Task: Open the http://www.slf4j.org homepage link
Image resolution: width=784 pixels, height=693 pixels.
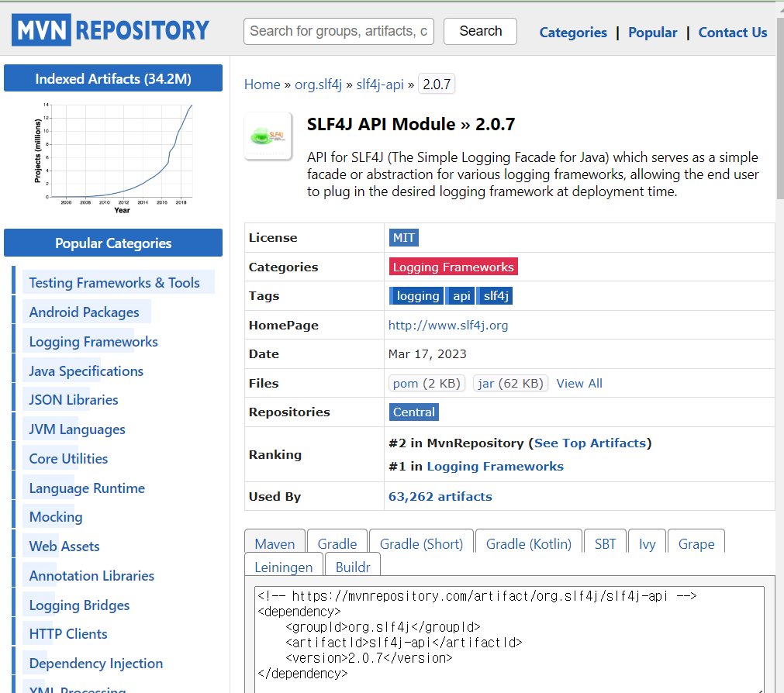Action: 448,326
